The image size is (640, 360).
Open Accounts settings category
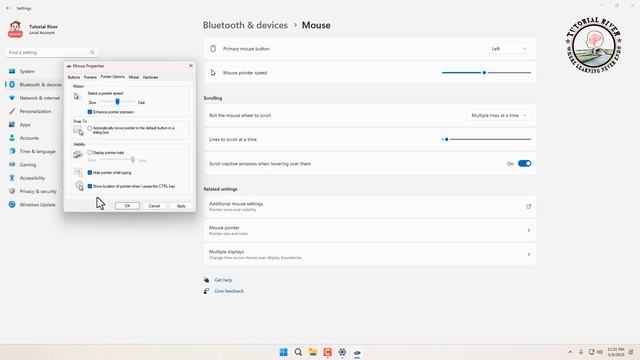[x=29, y=138]
